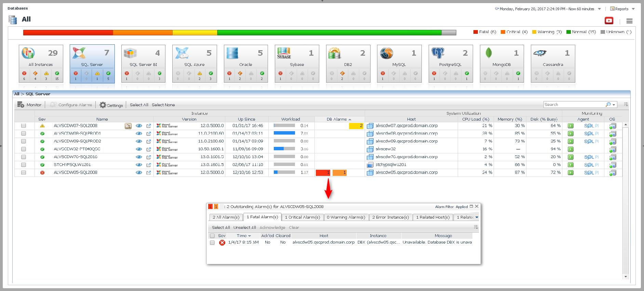Switch to the 1 Critical Alarm(s) tab
The image size is (644, 291).
coord(302,217)
